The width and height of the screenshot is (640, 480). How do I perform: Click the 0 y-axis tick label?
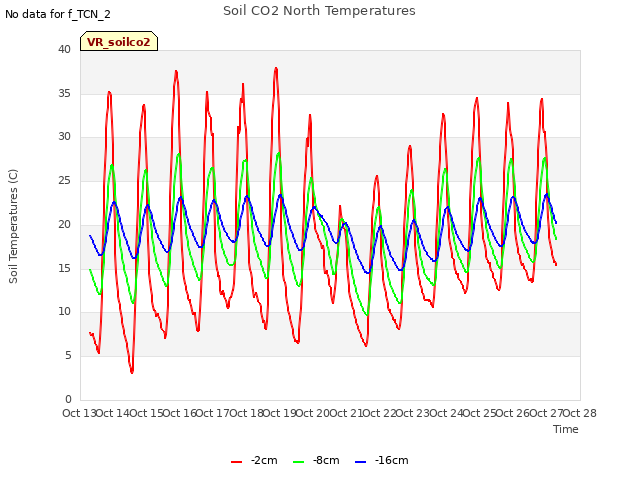pos(68,399)
